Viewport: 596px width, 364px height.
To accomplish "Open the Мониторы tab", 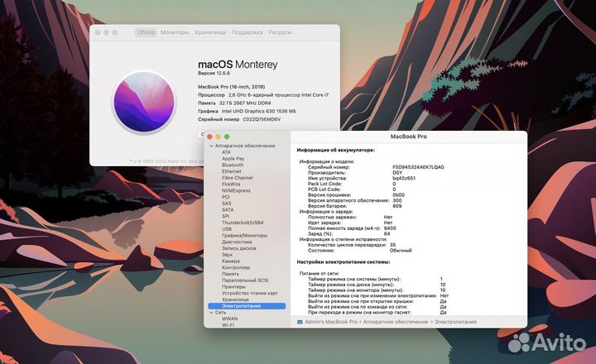I will point(175,32).
